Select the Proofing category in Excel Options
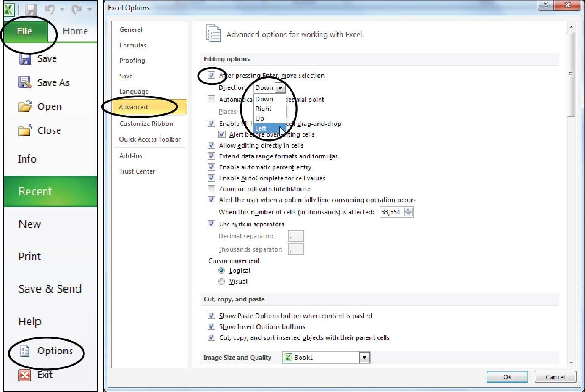The width and height of the screenshot is (585, 392). tap(132, 61)
